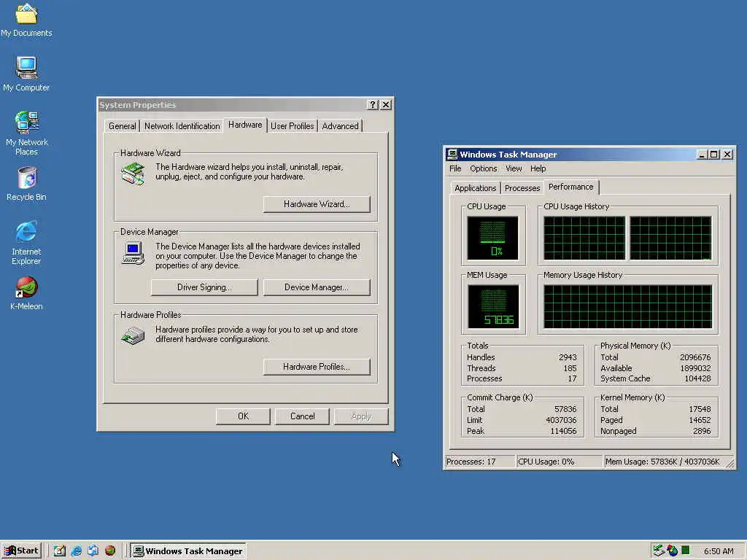Click the System Cache value 104428

coord(697,378)
